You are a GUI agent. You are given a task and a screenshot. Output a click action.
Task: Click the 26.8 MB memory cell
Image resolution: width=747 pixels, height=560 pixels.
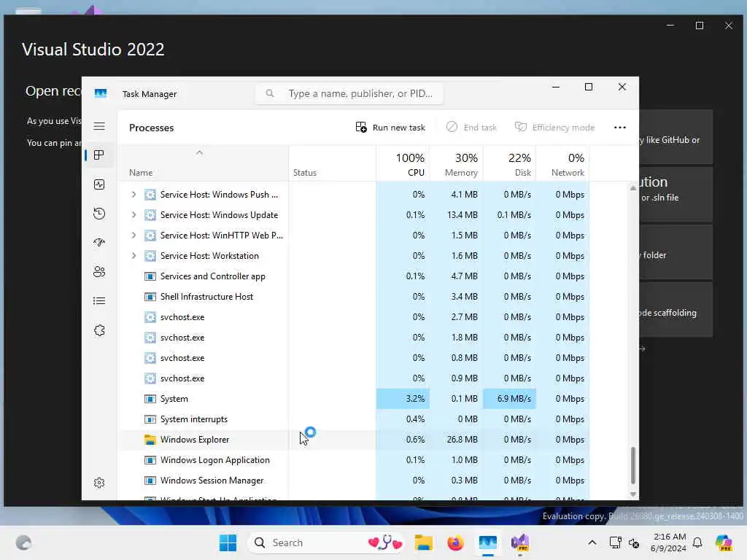pyautogui.click(x=457, y=440)
